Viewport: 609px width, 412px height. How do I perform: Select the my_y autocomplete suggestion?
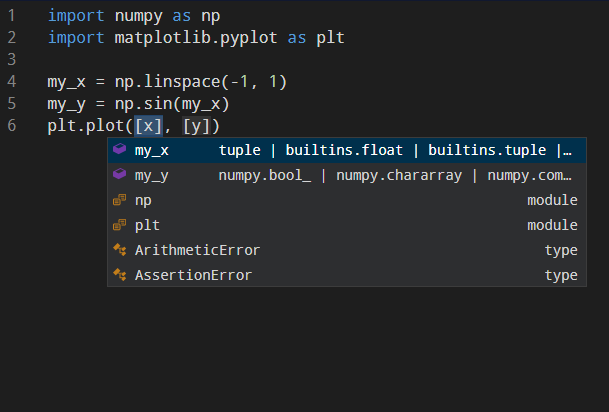click(347, 176)
